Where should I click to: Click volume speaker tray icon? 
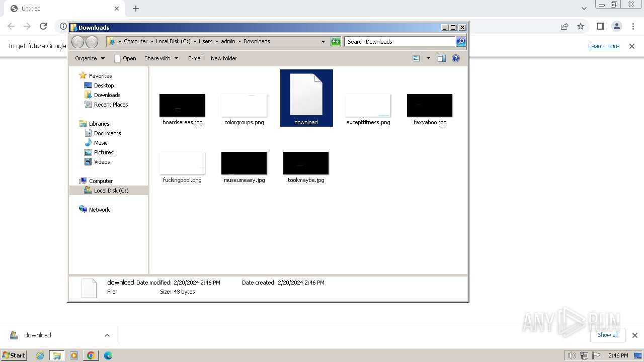572,355
